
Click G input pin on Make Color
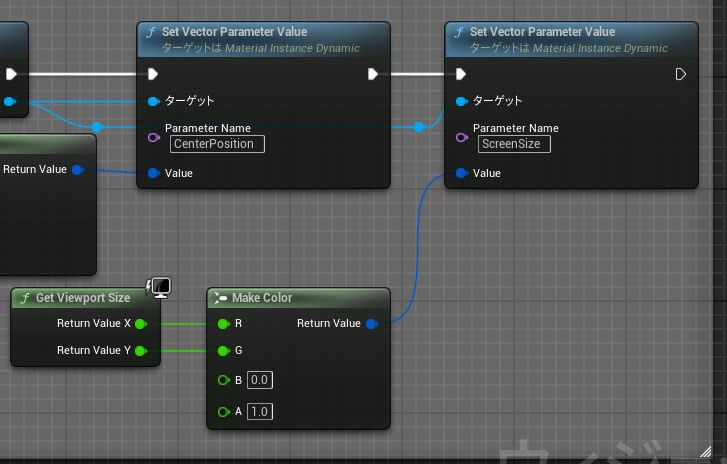point(224,351)
